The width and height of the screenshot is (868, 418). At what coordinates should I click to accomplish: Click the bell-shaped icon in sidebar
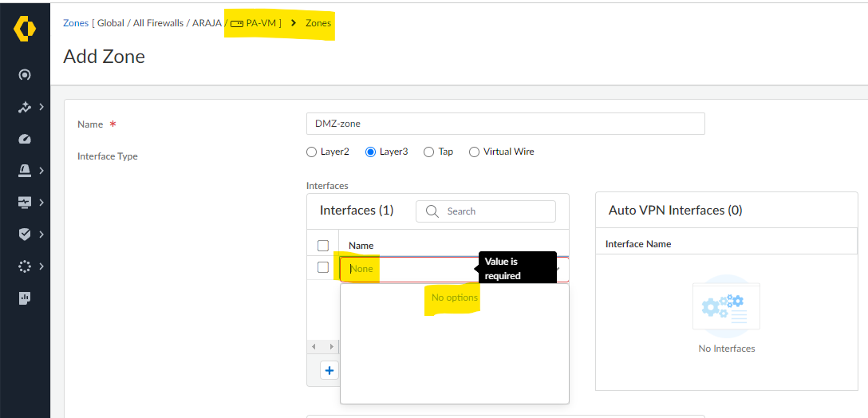tap(25, 171)
